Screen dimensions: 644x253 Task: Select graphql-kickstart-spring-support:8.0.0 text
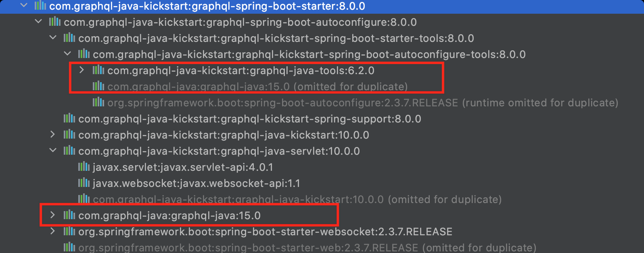point(250,119)
